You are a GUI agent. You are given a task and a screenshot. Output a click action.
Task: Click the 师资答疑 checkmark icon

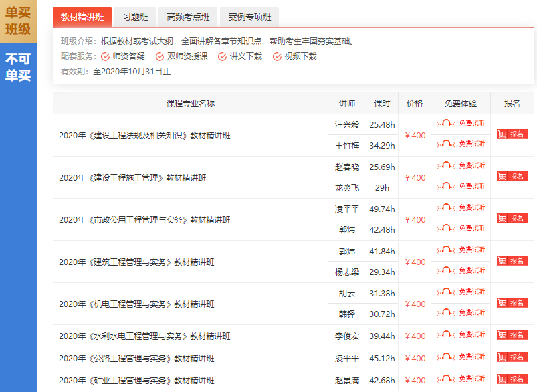click(106, 56)
